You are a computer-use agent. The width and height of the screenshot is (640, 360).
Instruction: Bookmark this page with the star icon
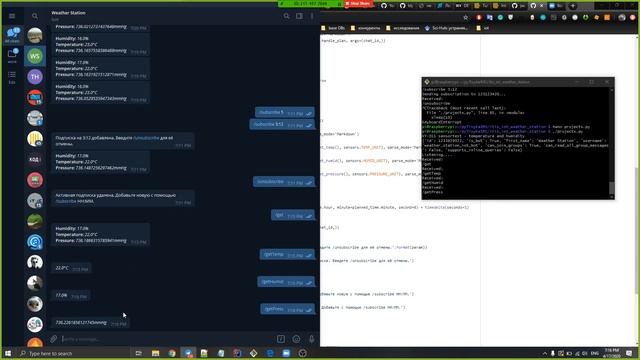tap(466, 18)
